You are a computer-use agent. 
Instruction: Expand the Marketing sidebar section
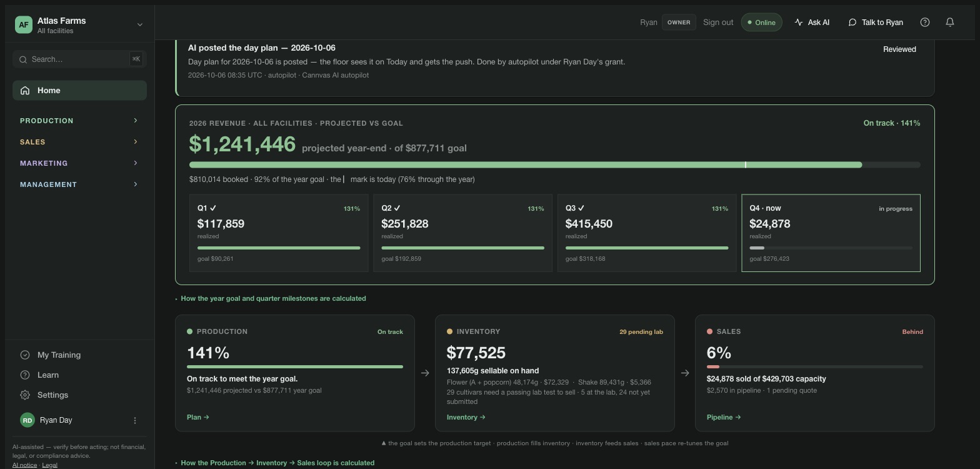(79, 163)
